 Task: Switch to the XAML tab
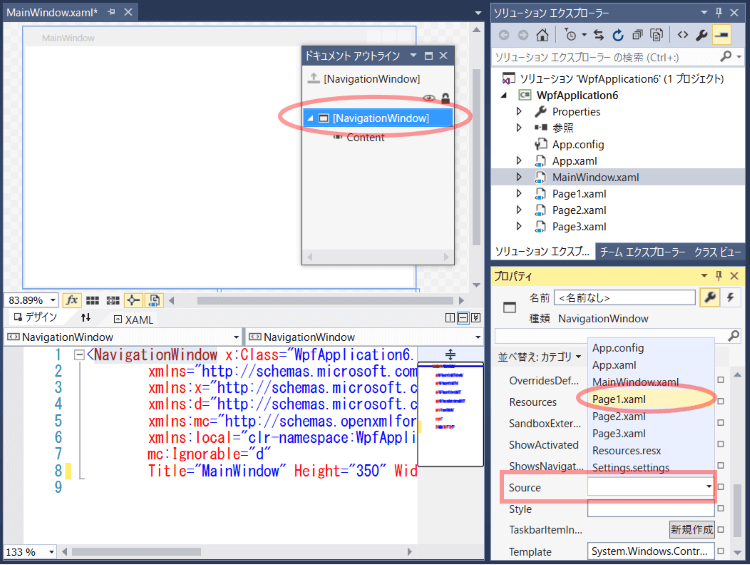pyautogui.click(x=133, y=320)
